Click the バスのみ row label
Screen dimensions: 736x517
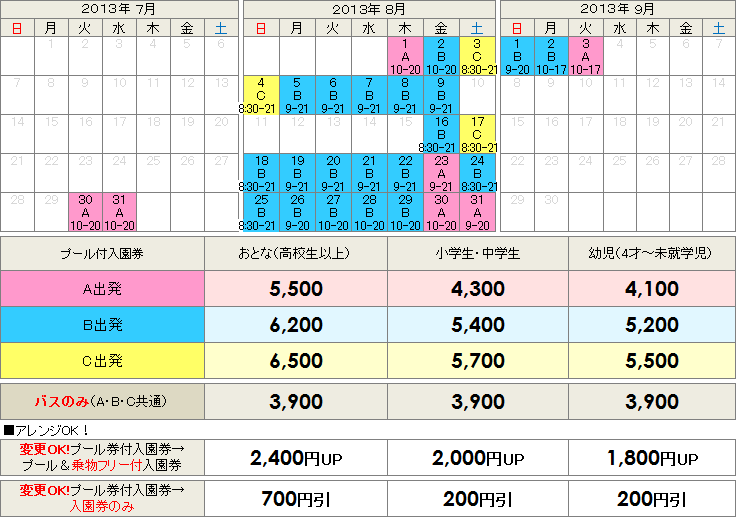[x=102, y=401]
